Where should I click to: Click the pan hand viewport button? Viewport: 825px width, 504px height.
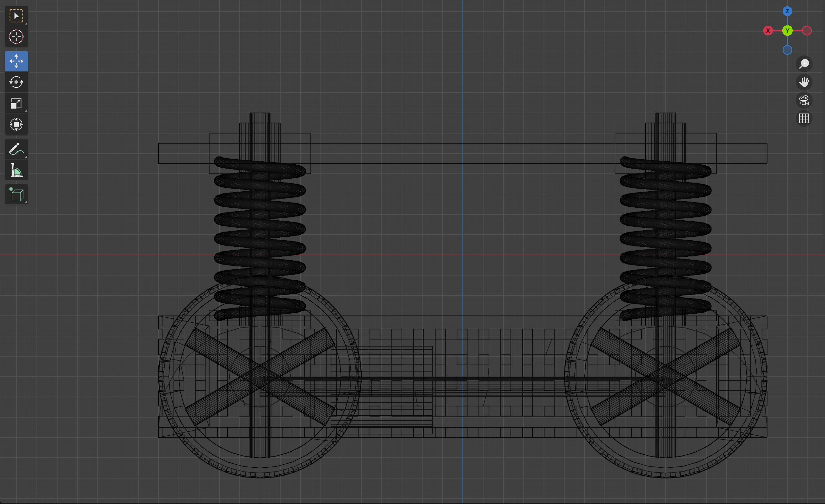coord(804,82)
